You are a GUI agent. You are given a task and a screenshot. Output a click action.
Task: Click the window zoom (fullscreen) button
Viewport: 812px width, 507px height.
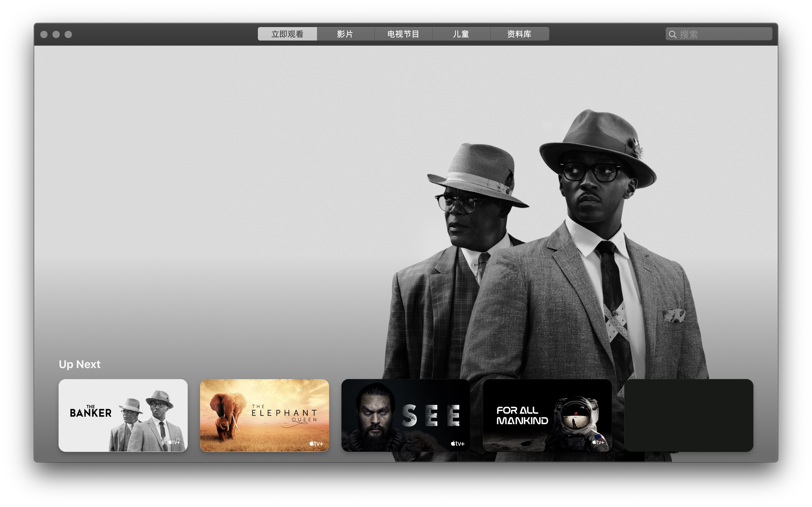(68, 34)
